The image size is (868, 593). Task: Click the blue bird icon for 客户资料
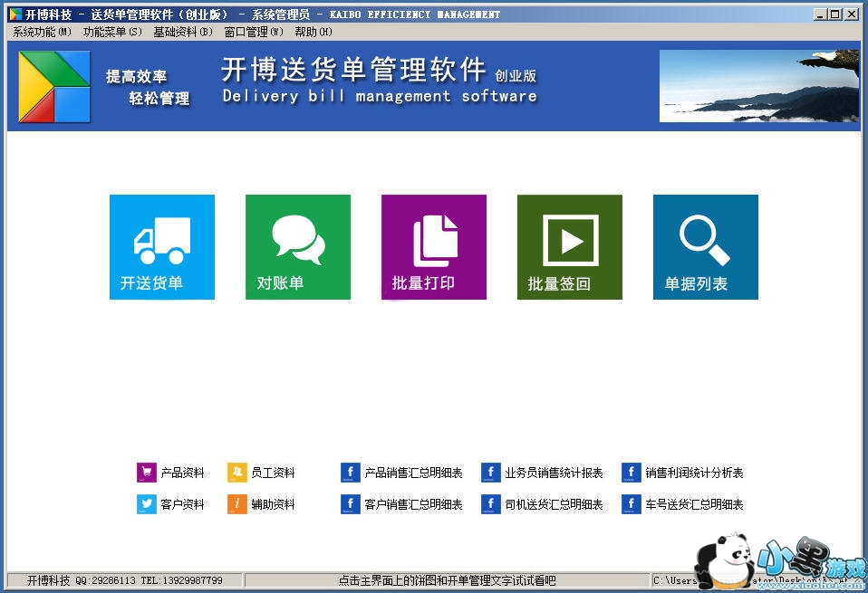pyautogui.click(x=147, y=504)
